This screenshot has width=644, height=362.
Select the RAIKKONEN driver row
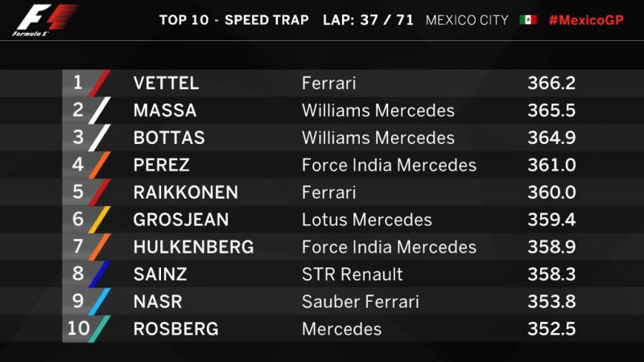pyautogui.click(x=320, y=192)
